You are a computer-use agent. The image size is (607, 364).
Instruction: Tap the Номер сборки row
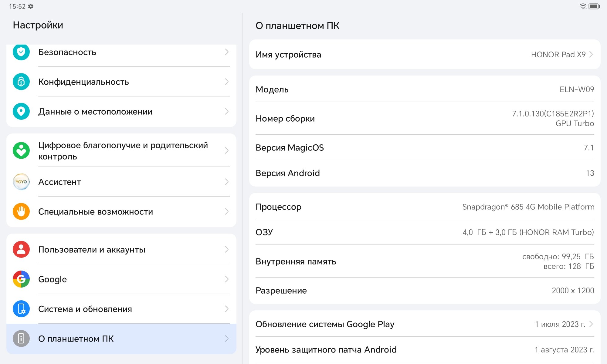click(425, 118)
